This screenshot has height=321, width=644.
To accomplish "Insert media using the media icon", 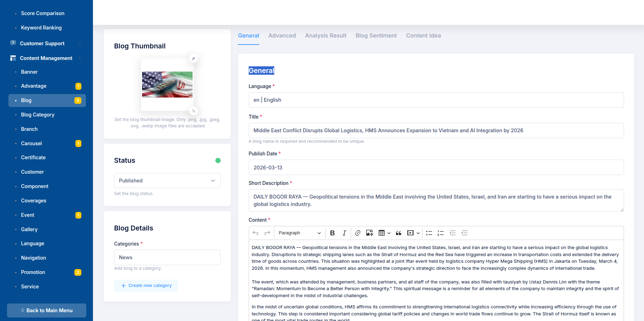I will 410,233.
